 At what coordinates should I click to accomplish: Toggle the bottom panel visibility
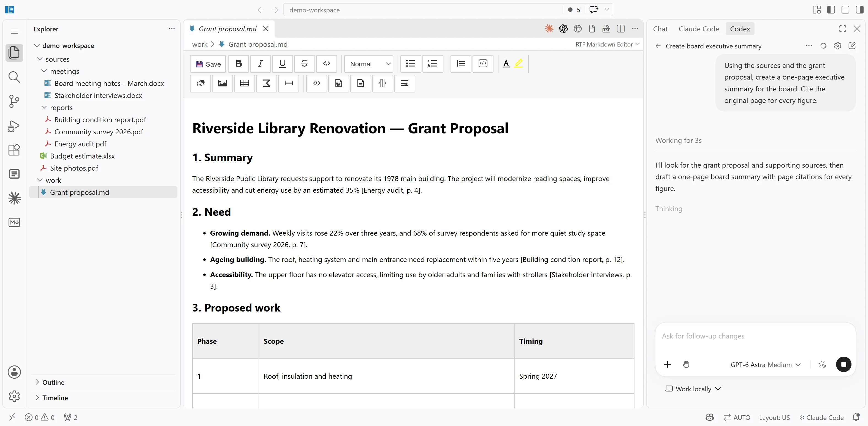[x=845, y=10]
